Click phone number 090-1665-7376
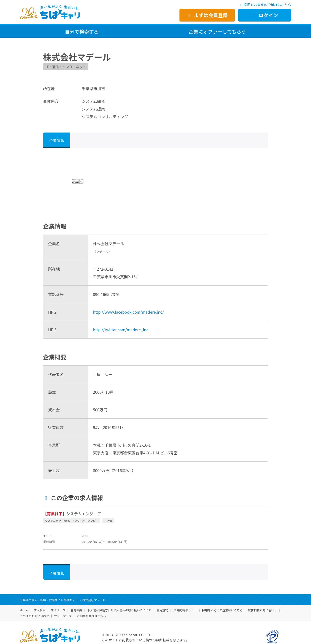This screenshot has width=311, height=644. [x=106, y=295]
